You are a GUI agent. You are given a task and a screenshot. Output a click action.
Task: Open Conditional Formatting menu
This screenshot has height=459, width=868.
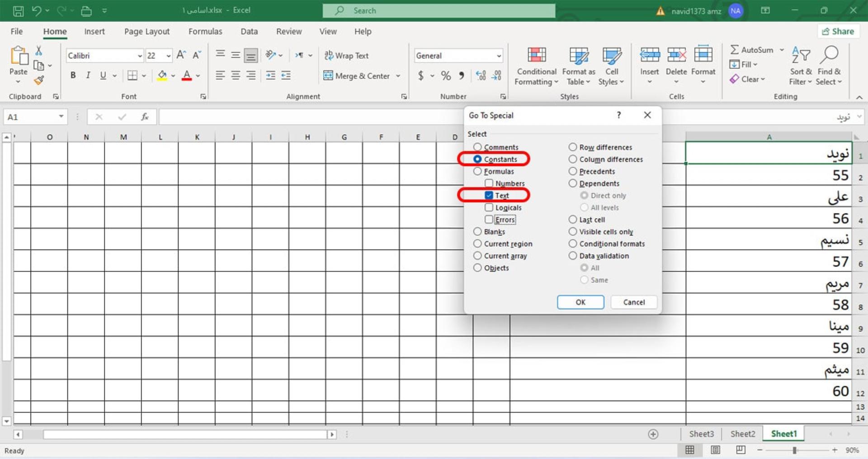tap(537, 66)
